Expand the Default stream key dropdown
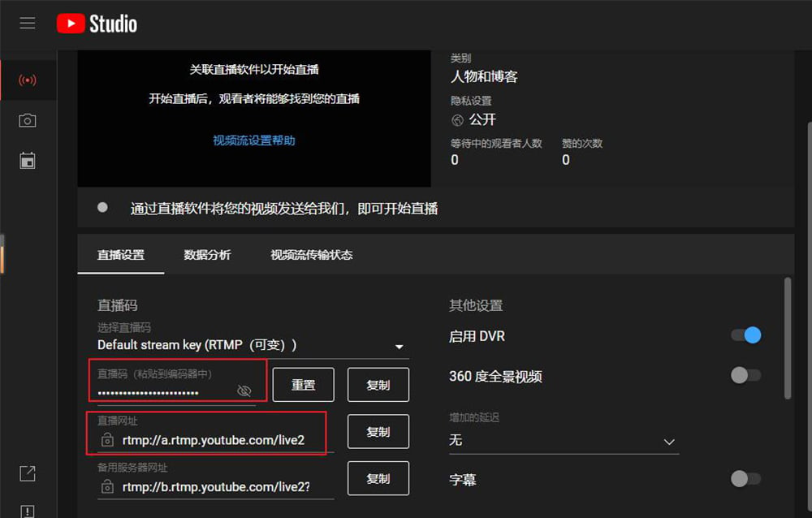 coord(399,347)
